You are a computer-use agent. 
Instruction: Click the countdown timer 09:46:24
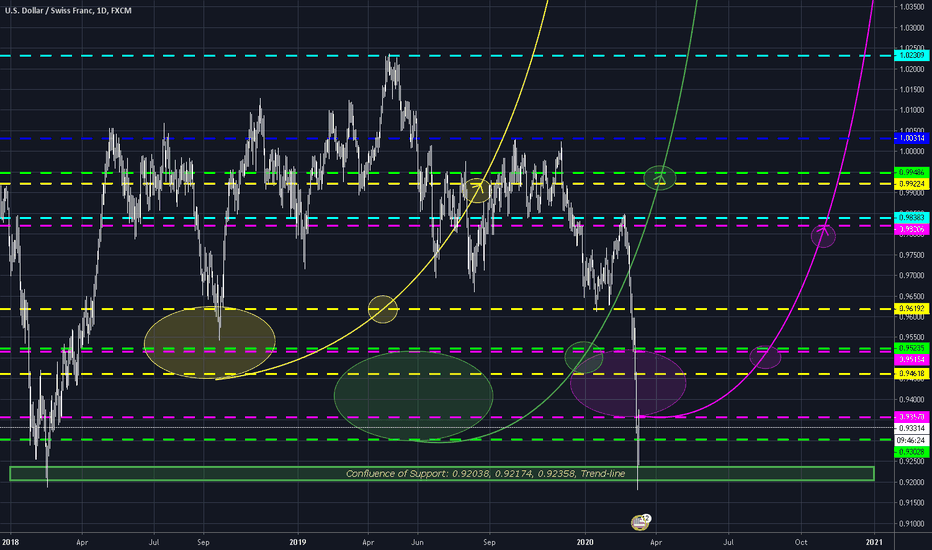pyautogui.click(x=911, y=441)
